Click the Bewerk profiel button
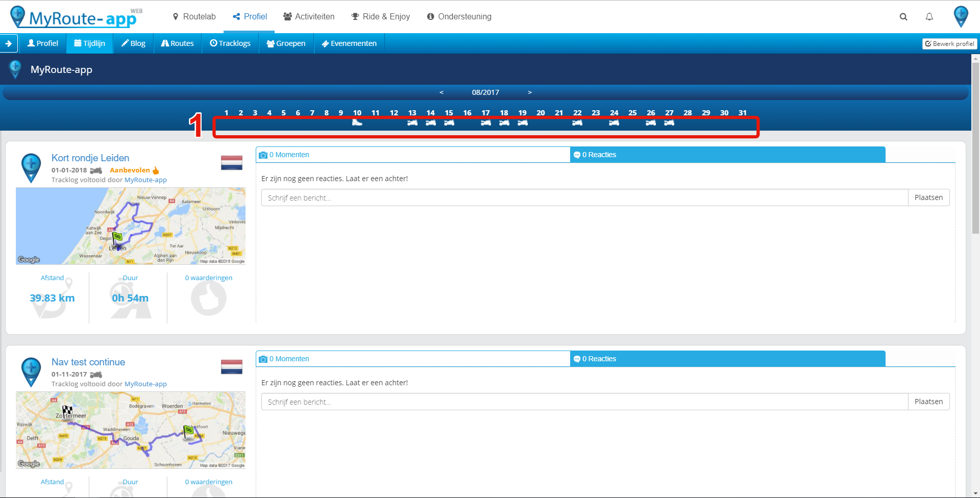Viewport: 980px width, 498px height. [949, 44]
